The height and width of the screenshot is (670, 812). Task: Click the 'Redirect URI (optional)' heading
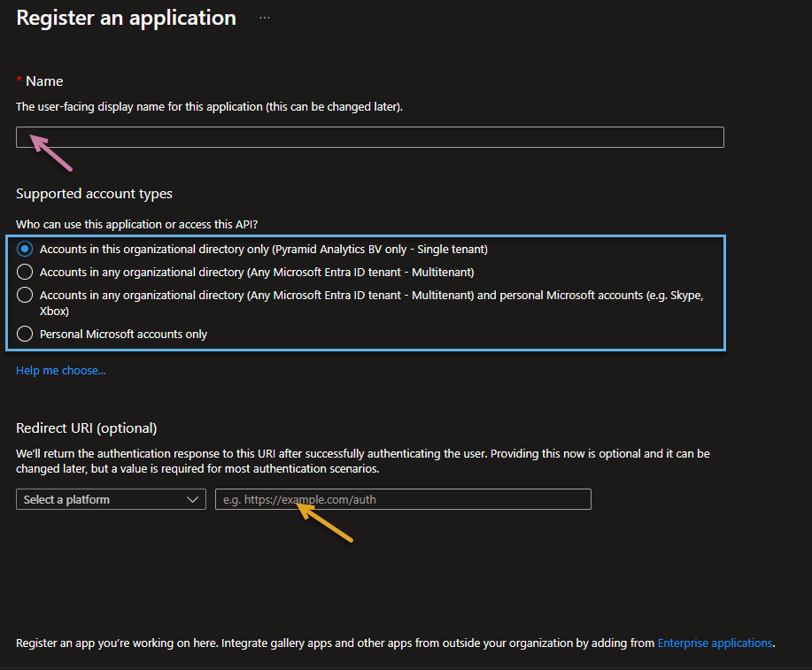pyautogui.click(x=87, y=428)
